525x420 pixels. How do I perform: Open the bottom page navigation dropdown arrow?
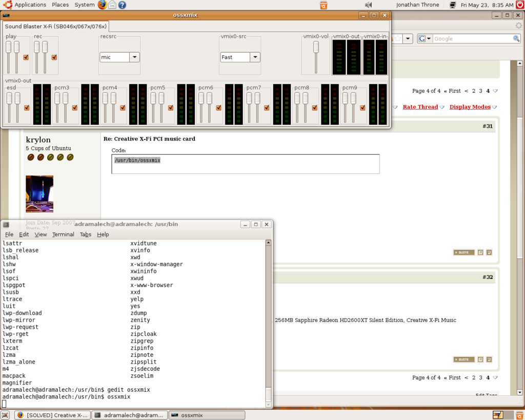point(496,378)
